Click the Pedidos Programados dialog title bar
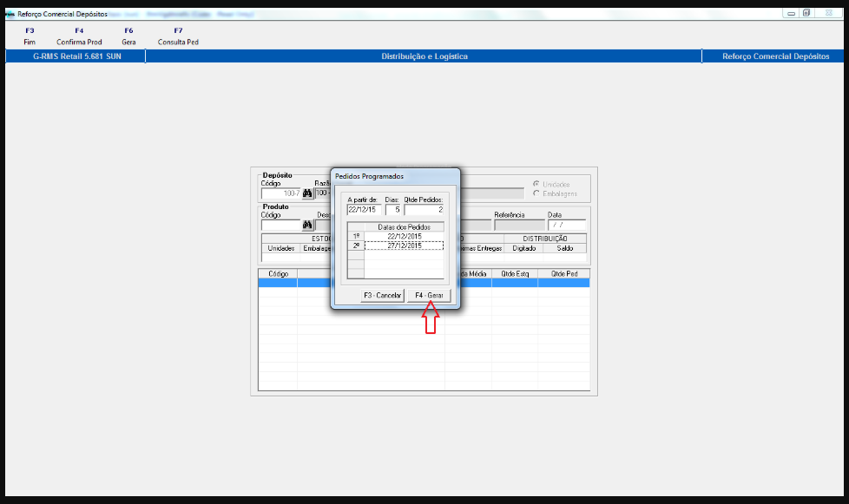The width and height of the screenshot is (849, 504). [x=395, y=176]
